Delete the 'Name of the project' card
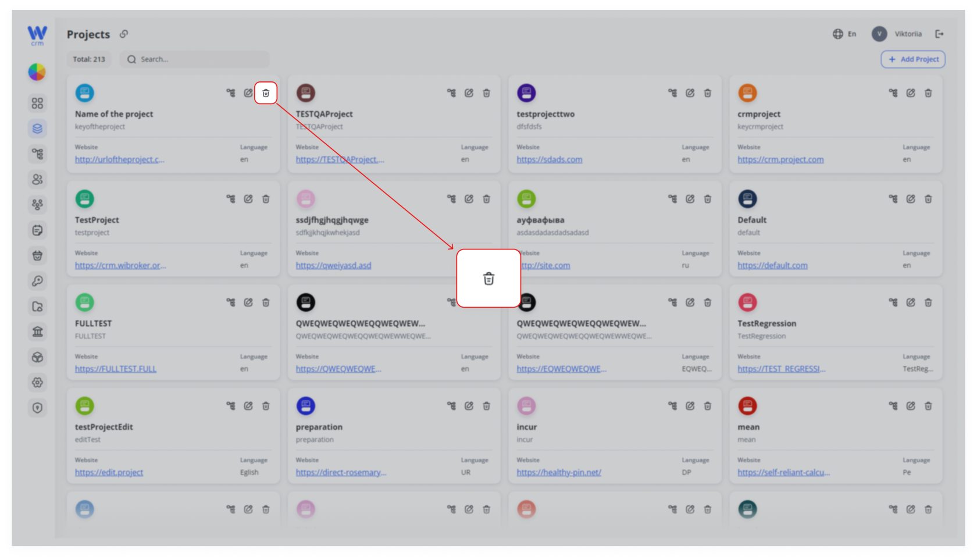977x560 pixels. 266,93
